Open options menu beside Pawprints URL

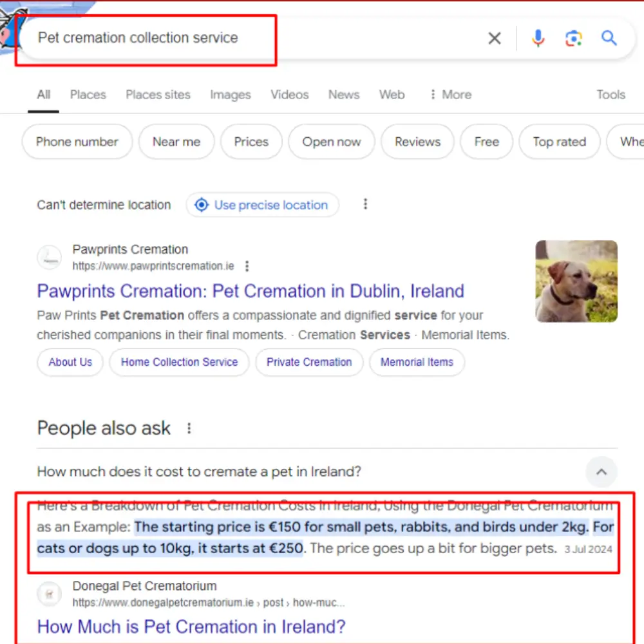pyautogui.click(x=247, y=266)
